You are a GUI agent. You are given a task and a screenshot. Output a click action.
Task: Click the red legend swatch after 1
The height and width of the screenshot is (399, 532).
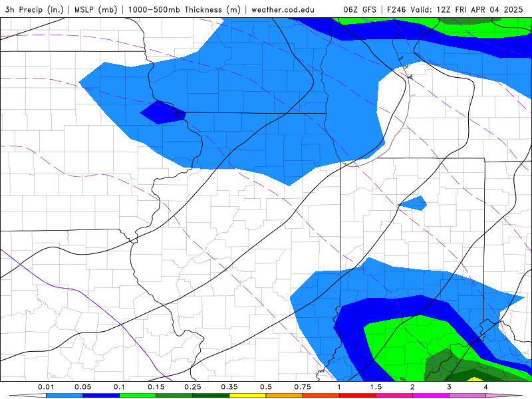click(357, 396)
